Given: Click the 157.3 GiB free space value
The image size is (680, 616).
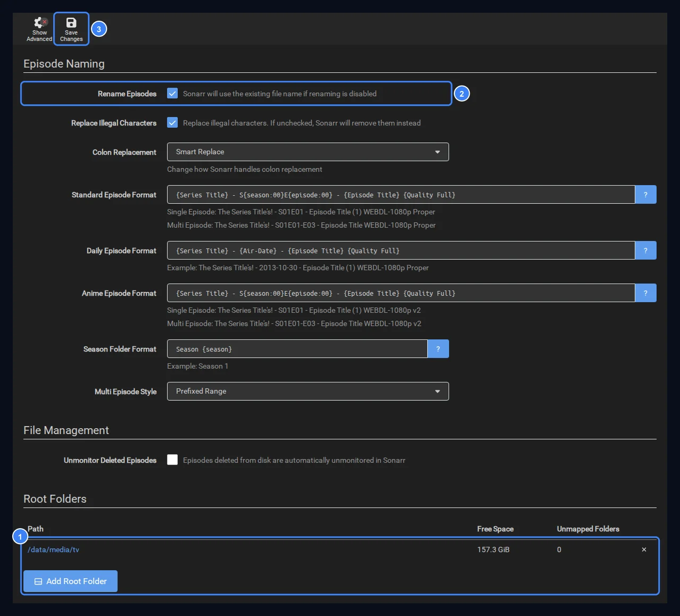Looking at the screenshot, I should (493, 550).
